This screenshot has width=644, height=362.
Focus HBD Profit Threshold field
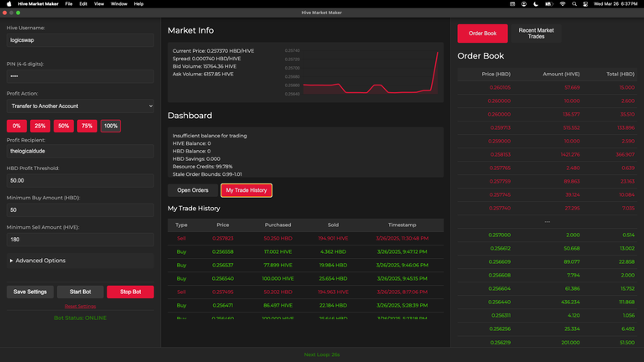[x=80, y=181]
